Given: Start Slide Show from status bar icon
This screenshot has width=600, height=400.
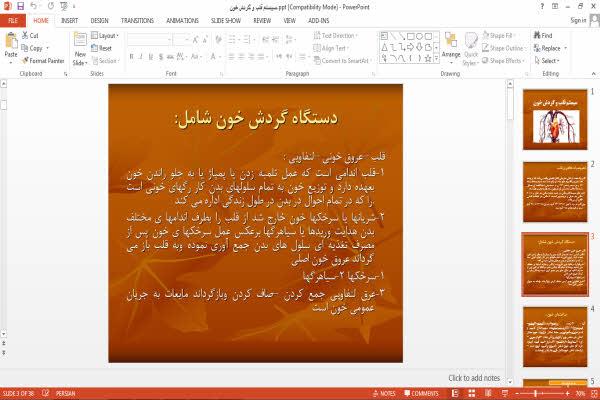Looking at the screenshot, I should [505, 393].
